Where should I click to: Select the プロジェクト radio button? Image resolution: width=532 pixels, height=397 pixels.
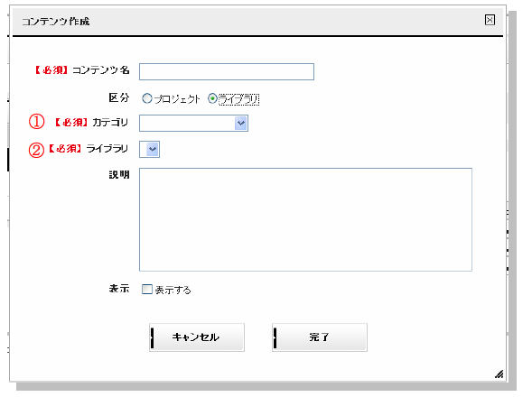[x=147, y=98]
